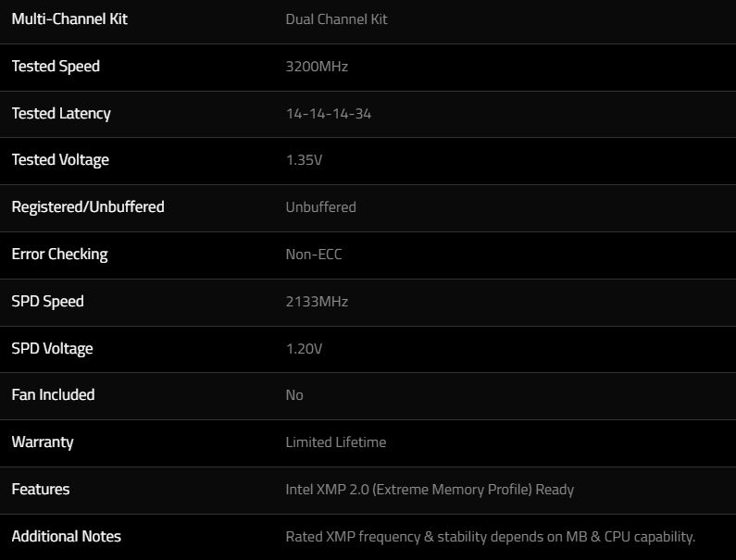Click the SPD Voltage label

tap(52, 349)
